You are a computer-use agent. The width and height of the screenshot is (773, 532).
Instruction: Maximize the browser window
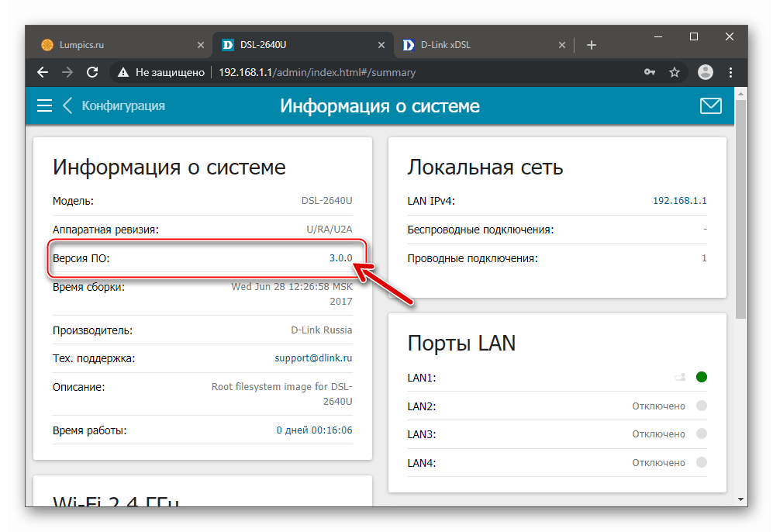[694, 37]
